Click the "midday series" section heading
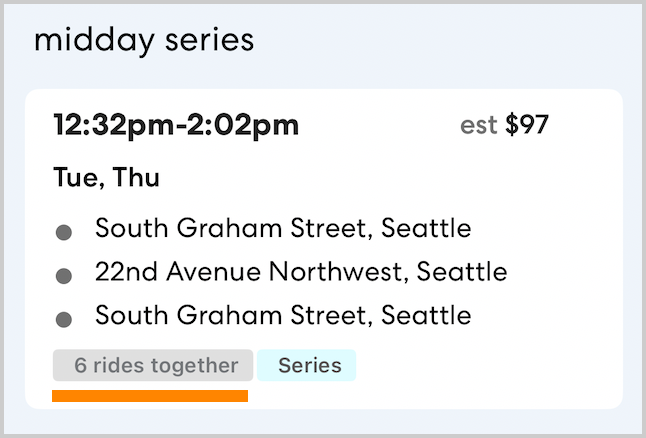Image resolution: width=646 pixels, height=438 pixels. [x=144, y=40]
